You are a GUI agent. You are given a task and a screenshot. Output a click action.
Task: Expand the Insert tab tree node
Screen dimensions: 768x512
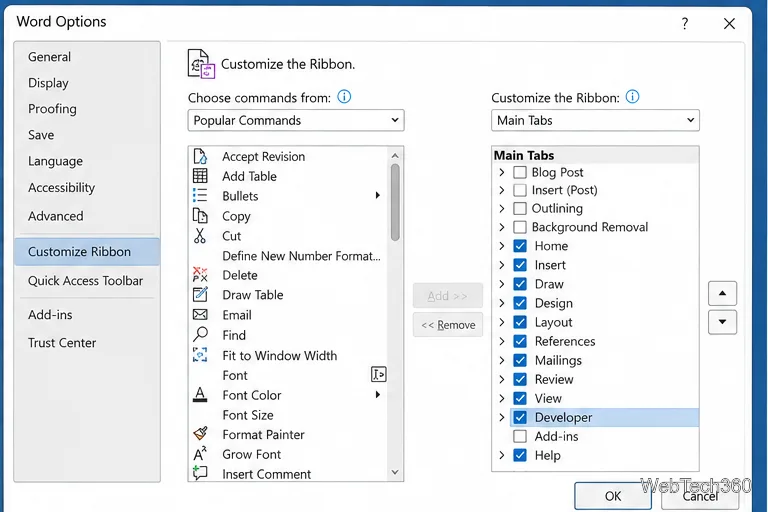[502, 265]
